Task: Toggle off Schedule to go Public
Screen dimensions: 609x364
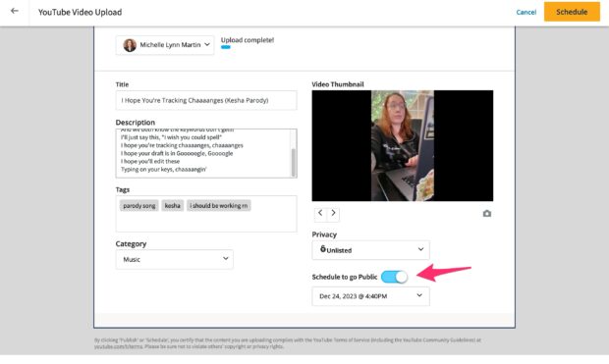Action: [x=394, y=277]
